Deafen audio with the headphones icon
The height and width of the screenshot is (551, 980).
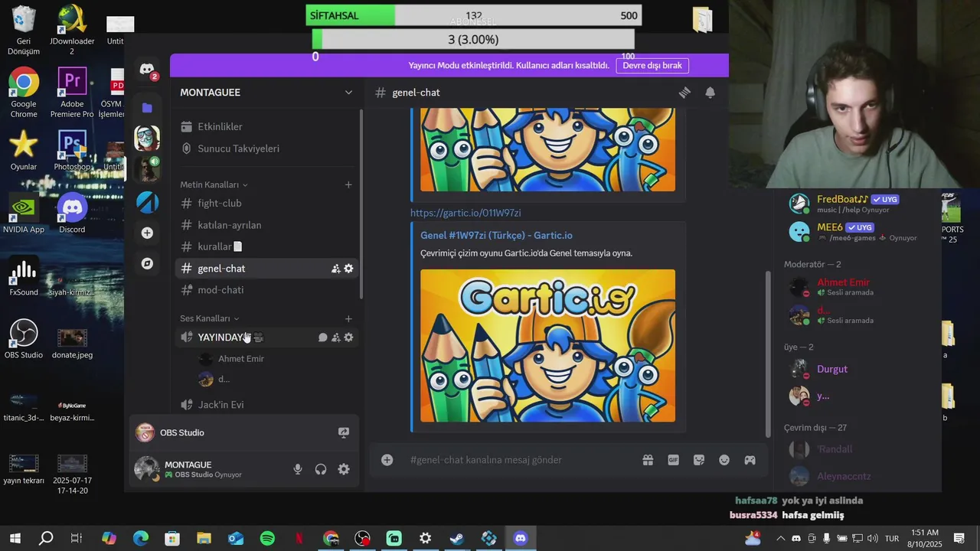[x=321, y=469]
